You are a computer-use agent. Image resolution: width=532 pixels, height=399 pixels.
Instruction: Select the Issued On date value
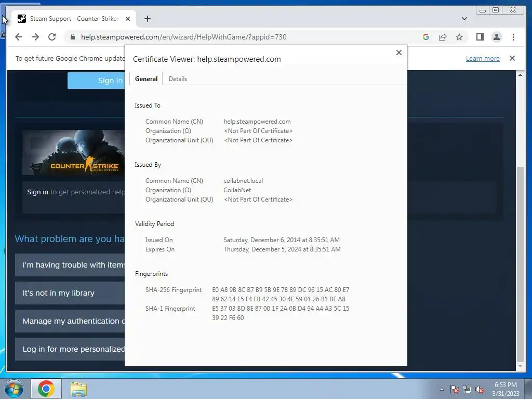tap(282, 240)
